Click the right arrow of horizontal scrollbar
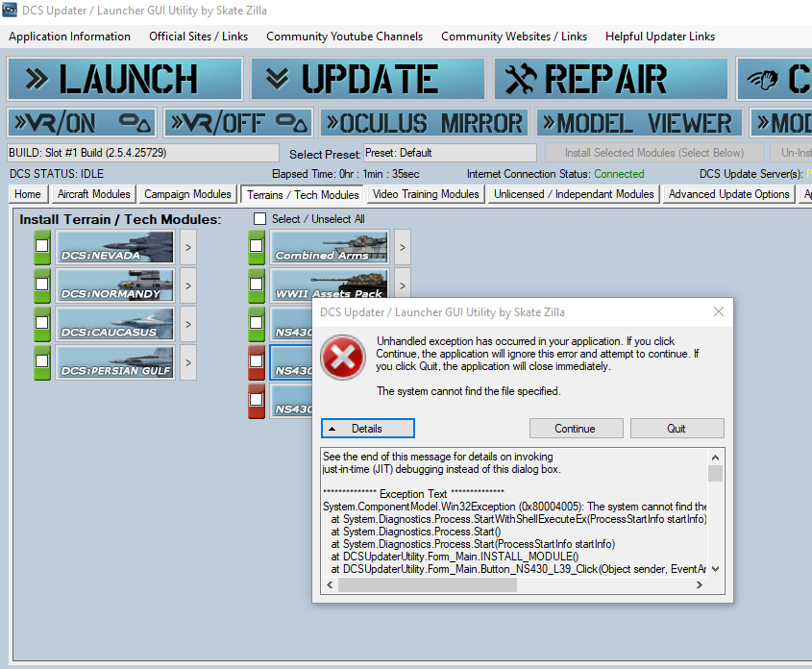The image size is (812, 669). pyautogui.click(x=700, y=584)
